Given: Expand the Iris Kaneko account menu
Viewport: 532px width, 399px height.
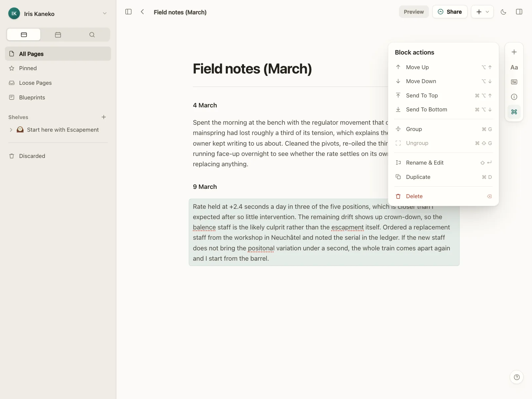Looking at the screenshot, I should (x=105, y=14).
